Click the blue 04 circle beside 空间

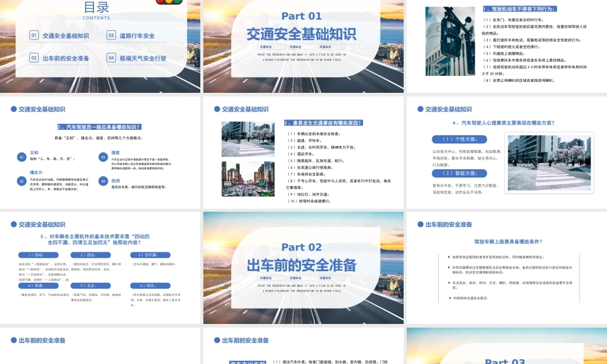pos(103,181)
